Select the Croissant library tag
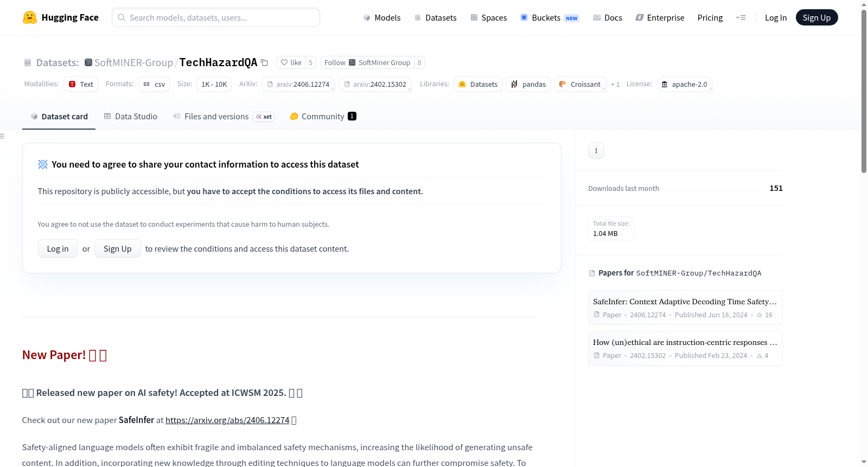 580,84
